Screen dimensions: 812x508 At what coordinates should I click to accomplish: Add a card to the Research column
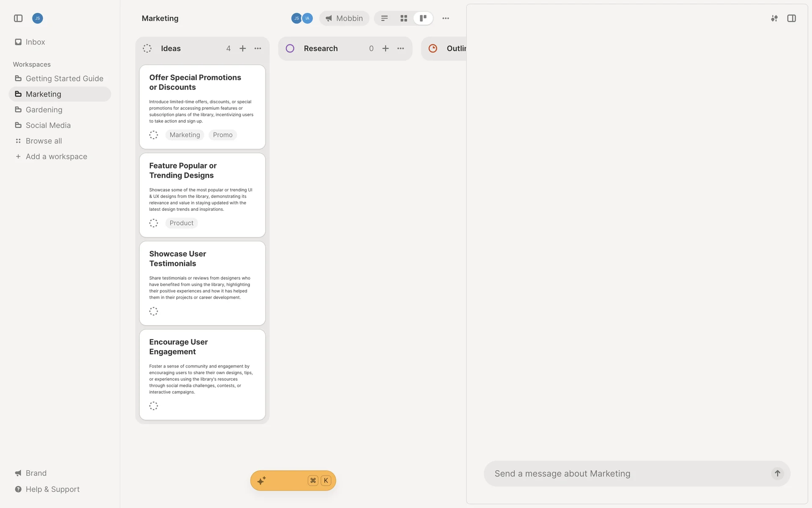(x=386, y=48)
